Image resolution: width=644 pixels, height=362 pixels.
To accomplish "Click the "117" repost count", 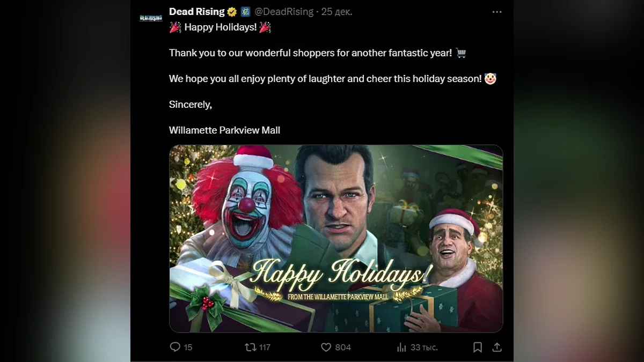I will [265, 347].
